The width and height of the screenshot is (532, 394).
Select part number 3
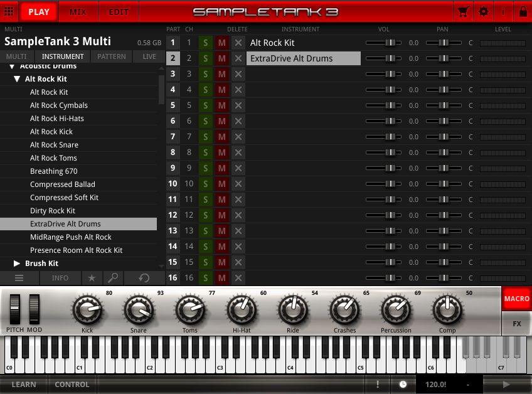coord(173,74)
